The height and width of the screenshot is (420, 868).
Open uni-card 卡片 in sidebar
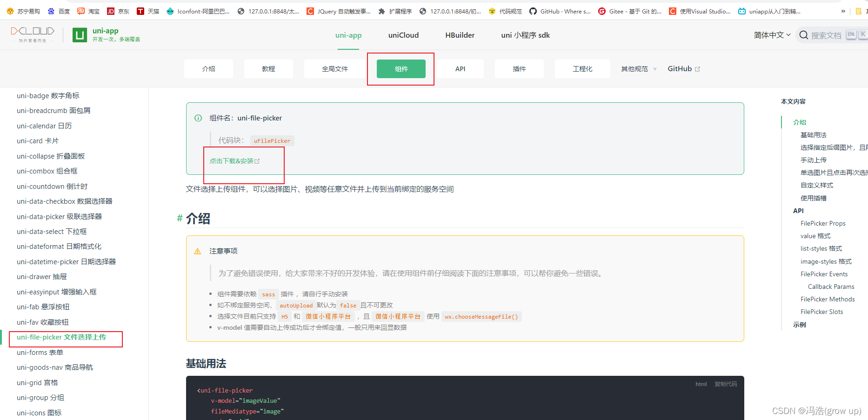[38, 141]
